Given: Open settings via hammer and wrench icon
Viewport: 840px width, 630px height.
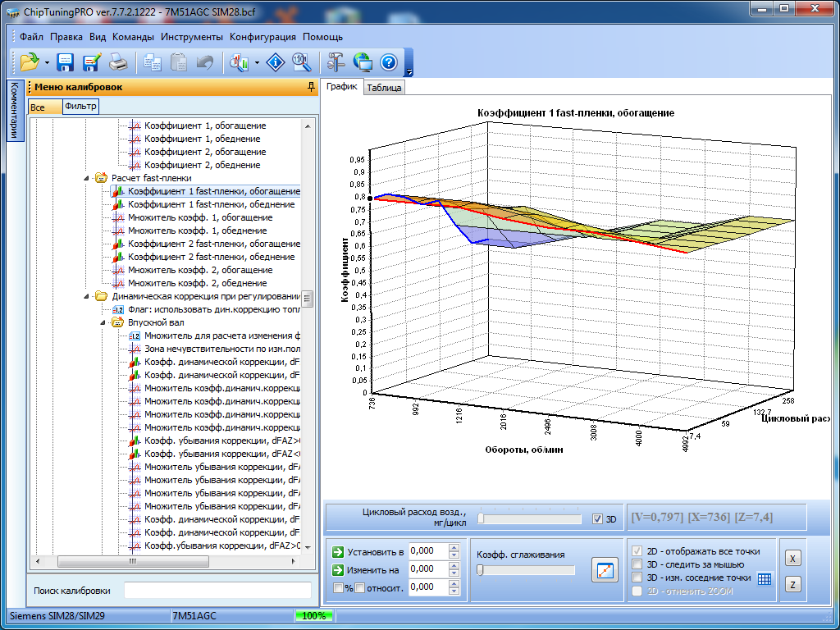Looking at the screenshot, I should [x=336, y=62].
